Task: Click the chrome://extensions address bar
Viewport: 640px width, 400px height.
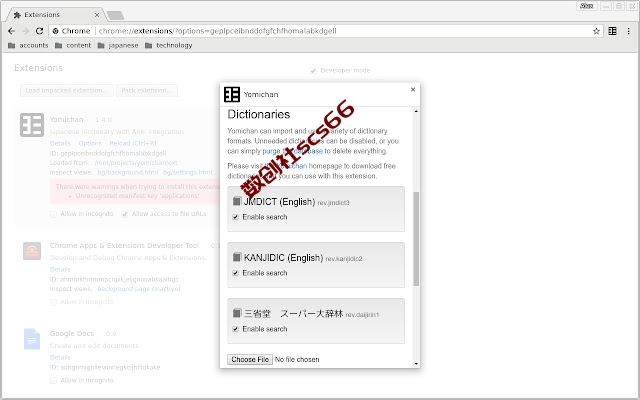Action: click(x=327, y=31)
